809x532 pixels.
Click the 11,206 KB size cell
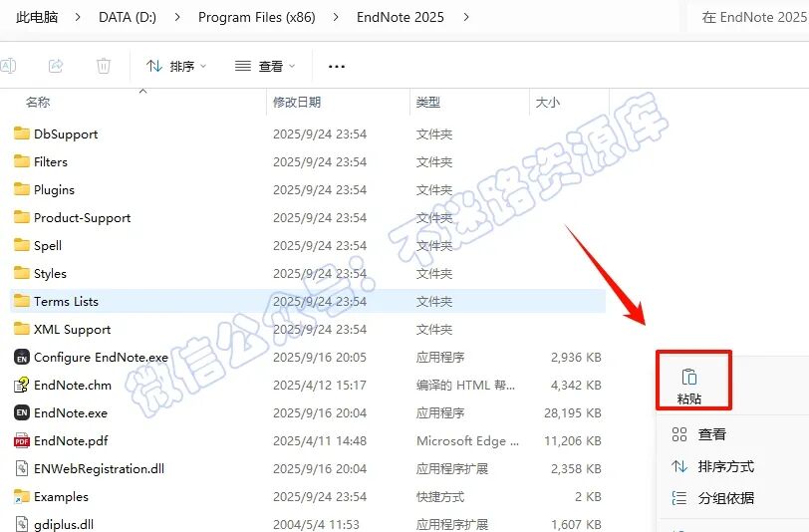[573, 440]
